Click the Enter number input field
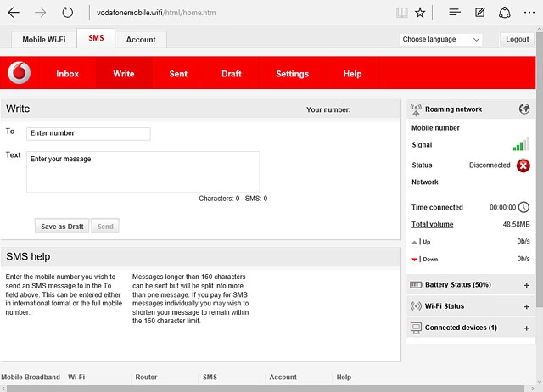Image resolution: width=543 pixels, height=392 pixels. coord(88,133)
